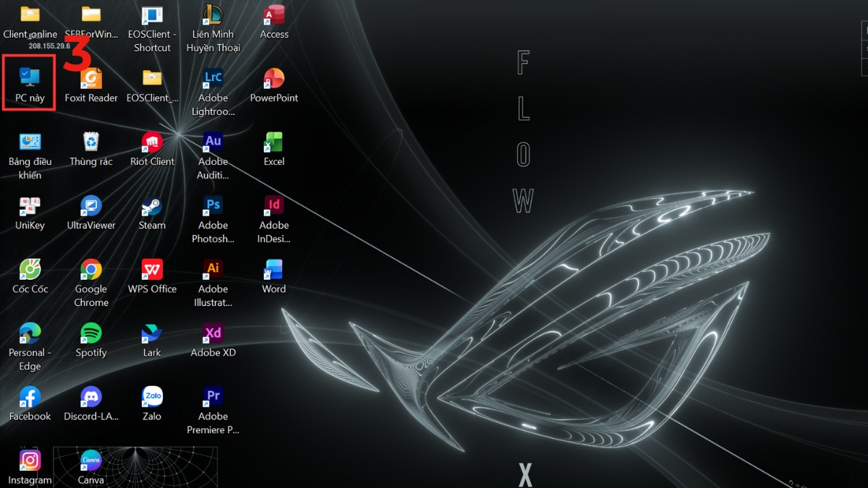Screen dimensions: 868x488
Task: Select the UniKey icon
Action: coord(30,205)
